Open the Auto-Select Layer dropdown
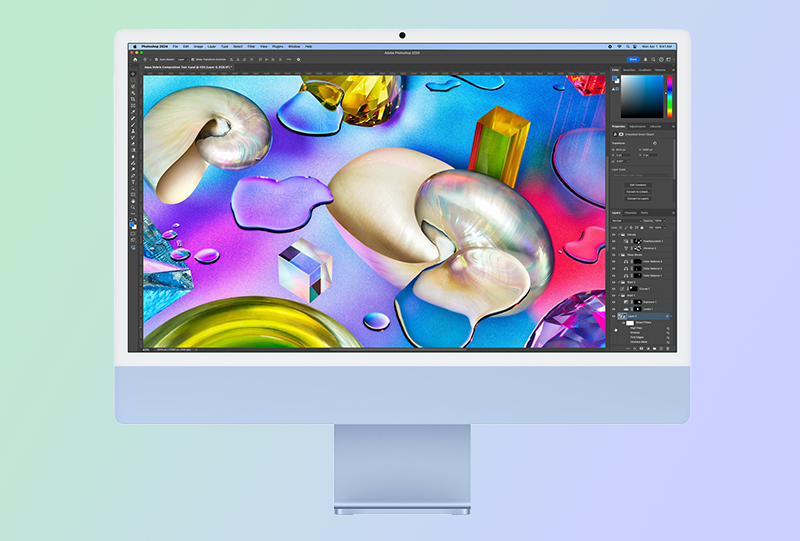Viewport: 800px width, 541px height. (183, 60)
